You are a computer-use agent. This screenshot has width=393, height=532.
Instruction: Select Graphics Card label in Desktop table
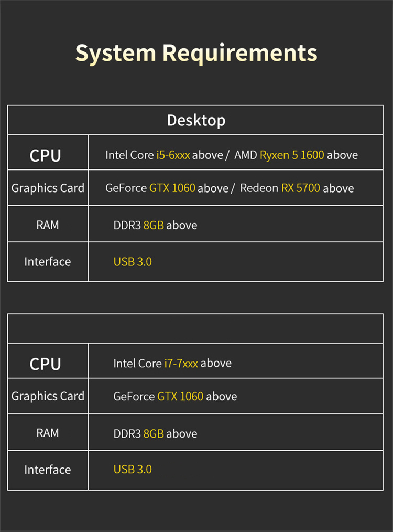[48, 188]
